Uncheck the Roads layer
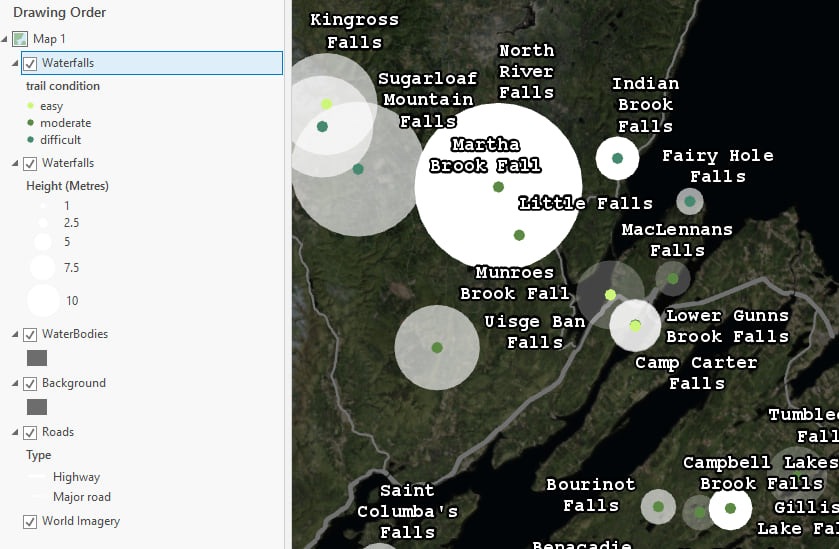This screenshot has width=839, height=549. click(30, 432)
